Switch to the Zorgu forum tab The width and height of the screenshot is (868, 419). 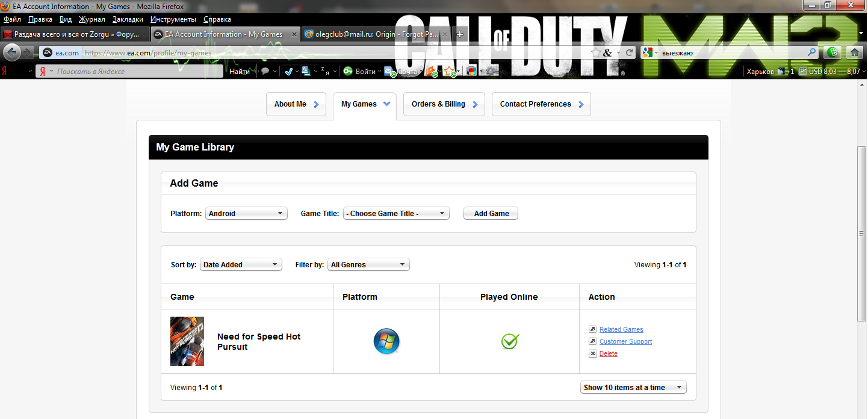(75, 34)
